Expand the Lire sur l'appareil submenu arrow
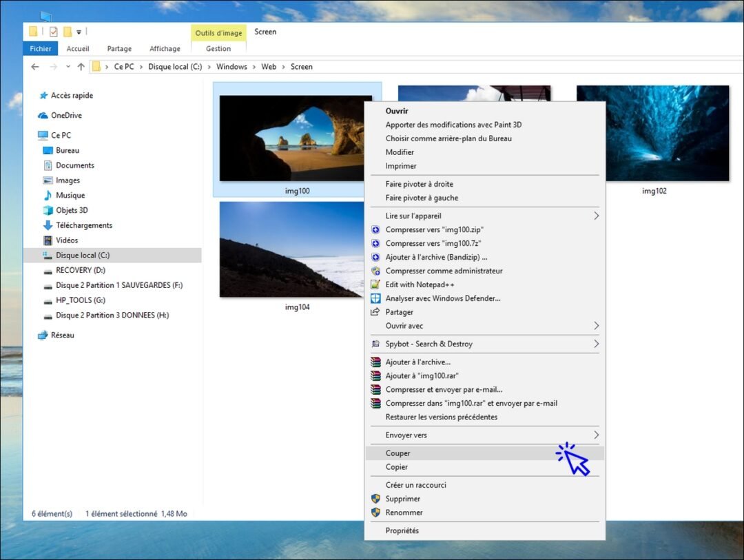 tap(596, 216)
